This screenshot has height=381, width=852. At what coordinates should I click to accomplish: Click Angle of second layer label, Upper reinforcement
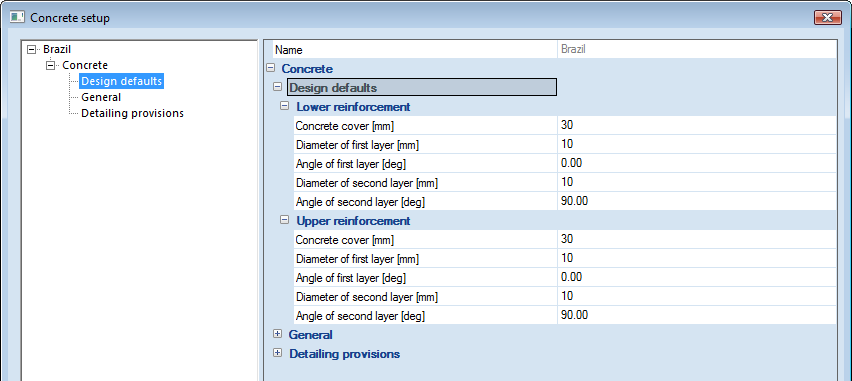pos(360,316)
